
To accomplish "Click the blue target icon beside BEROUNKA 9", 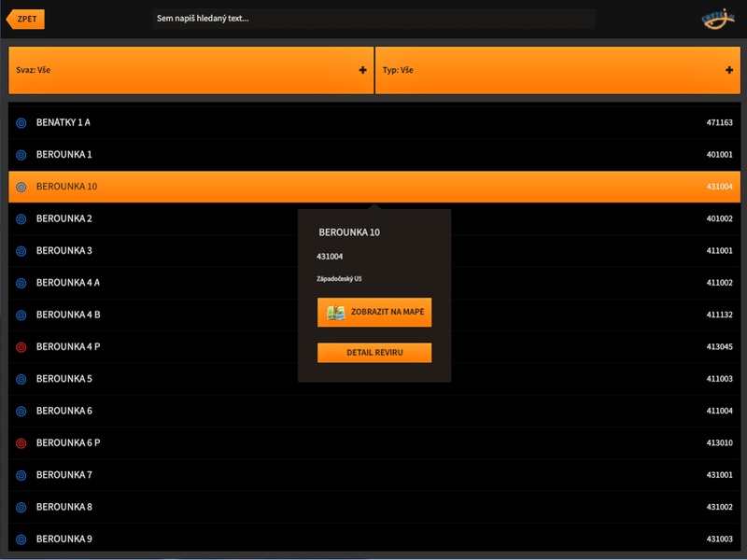I will tap(21, 539).
